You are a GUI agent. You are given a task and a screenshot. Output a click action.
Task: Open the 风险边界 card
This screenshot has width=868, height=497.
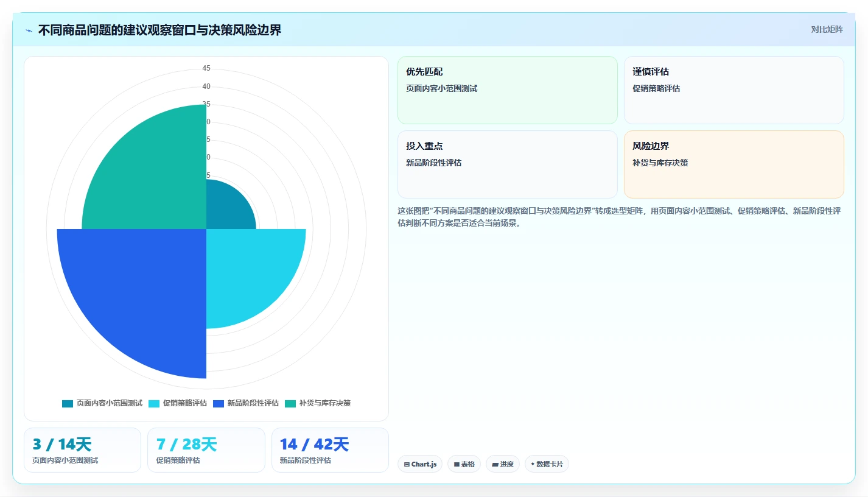coord(734,164)
